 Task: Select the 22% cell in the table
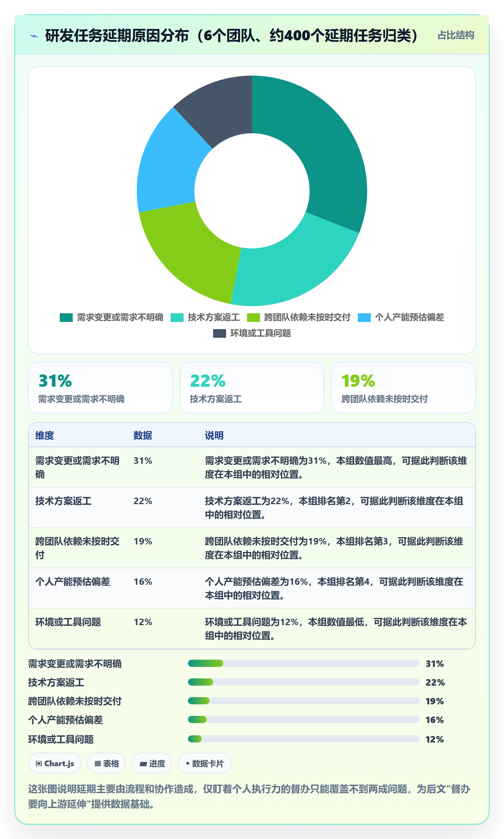pyautogui.click(x=143, y=501)
